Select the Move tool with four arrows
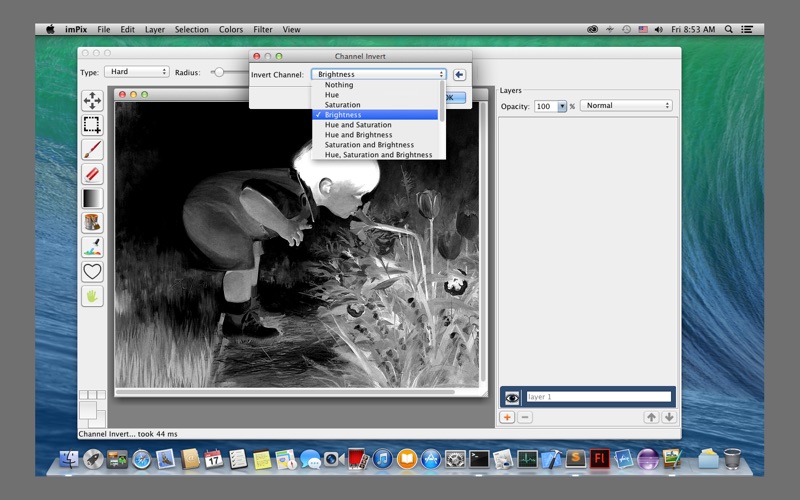The width and height of the screenshot is (800, 500). point(92,101)
